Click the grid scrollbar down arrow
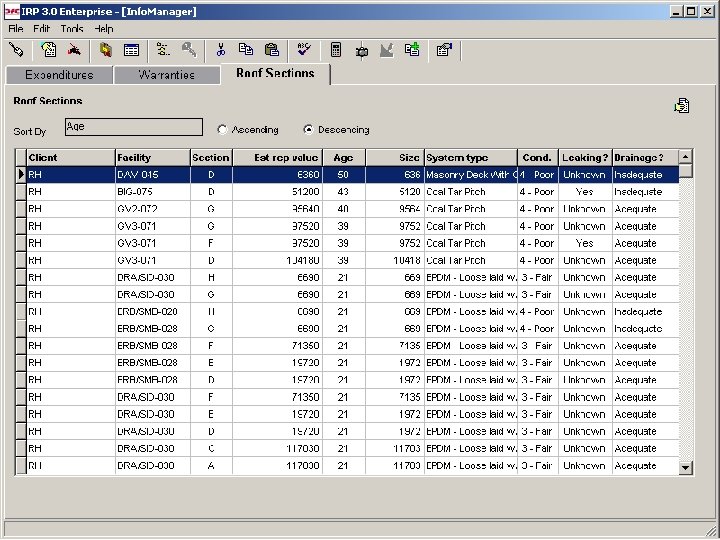Image resolution: width=720 pixels, height=540 pixels. 685,467
